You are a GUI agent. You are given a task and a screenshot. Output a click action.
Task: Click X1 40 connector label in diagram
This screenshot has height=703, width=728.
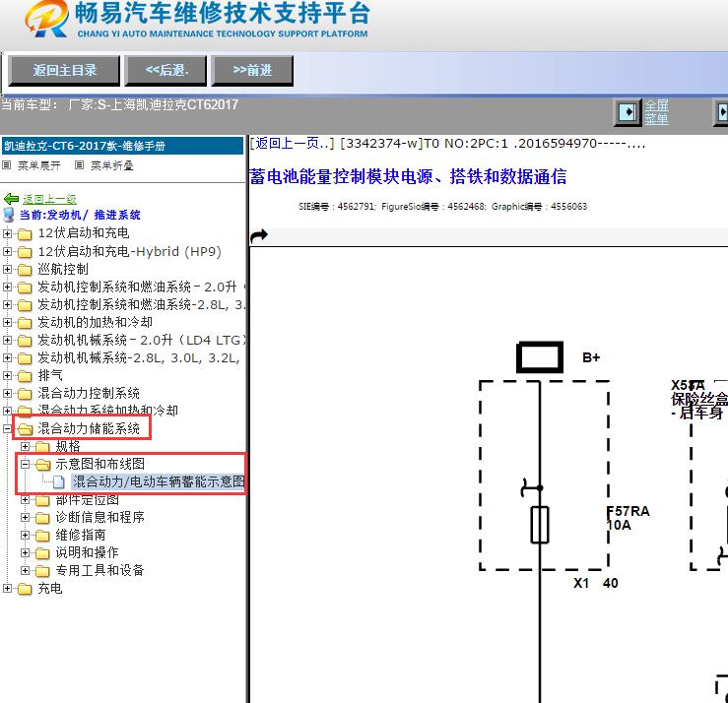coord(596,583)
